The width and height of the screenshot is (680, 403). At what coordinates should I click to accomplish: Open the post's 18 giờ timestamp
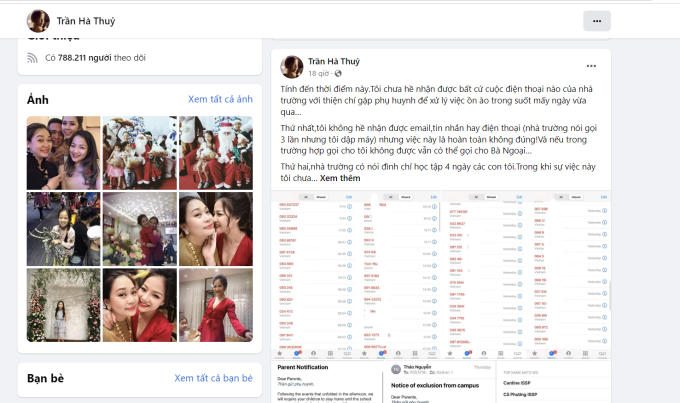(318, 74)
